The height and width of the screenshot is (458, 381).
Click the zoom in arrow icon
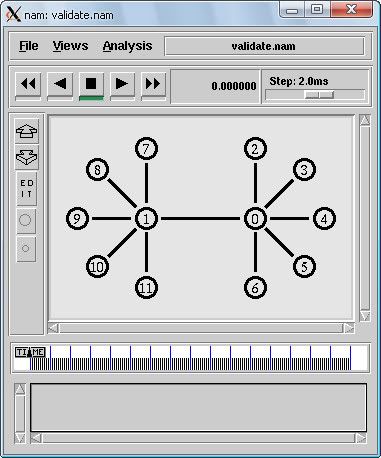coord(26,131)
